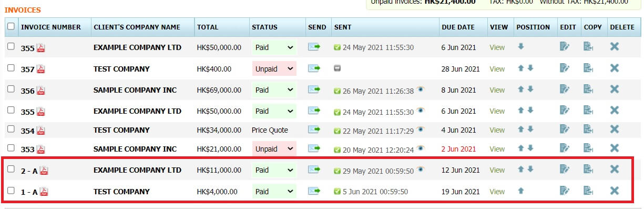This screenshot has width=644, height=209.
Task: Check the box for invoice 356
Action: pyautogui.click(x=11, y=89)
